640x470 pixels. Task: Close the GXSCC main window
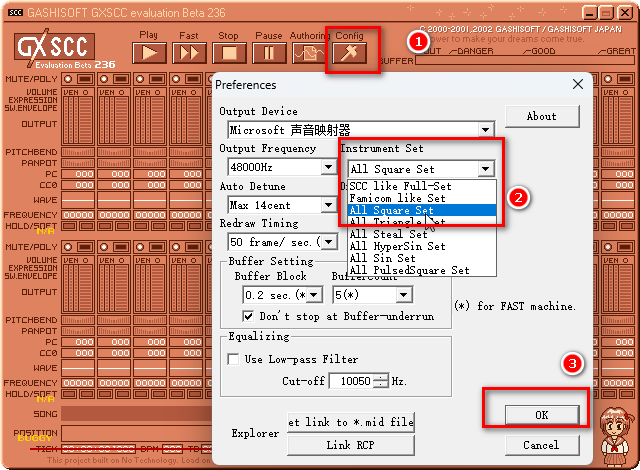(x=625, y=13)
